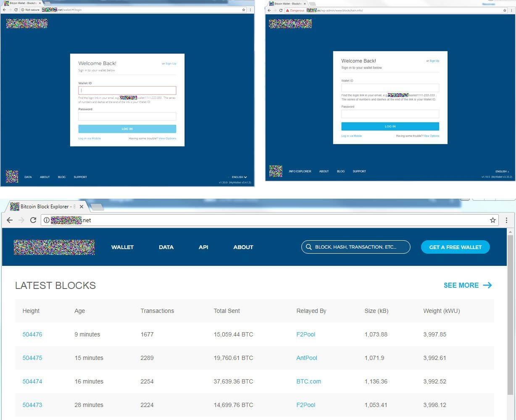Click LOG IN button in top-right window

[390, 126]
